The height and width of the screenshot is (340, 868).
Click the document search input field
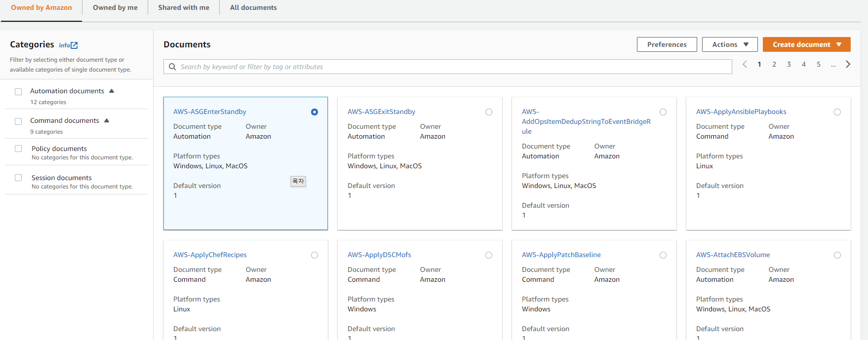coord(448,67)
